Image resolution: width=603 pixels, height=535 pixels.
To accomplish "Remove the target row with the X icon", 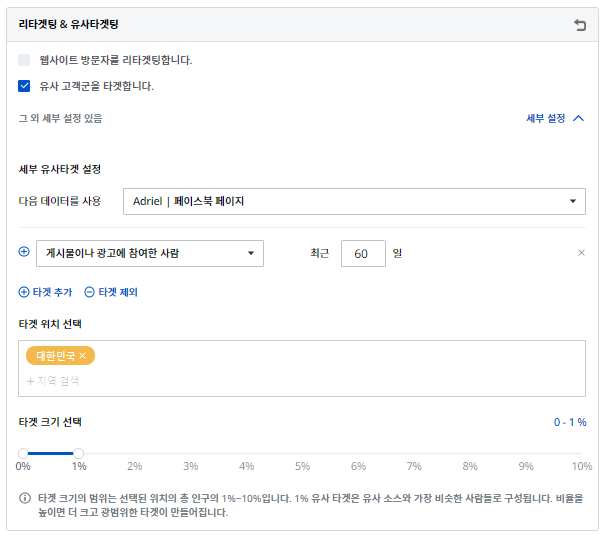I will coord(581,253).
